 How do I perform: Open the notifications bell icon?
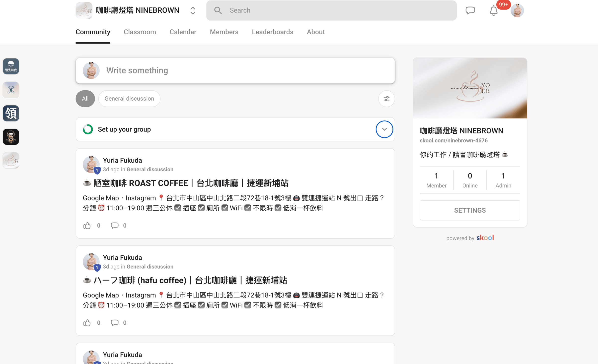coord(493,11)
